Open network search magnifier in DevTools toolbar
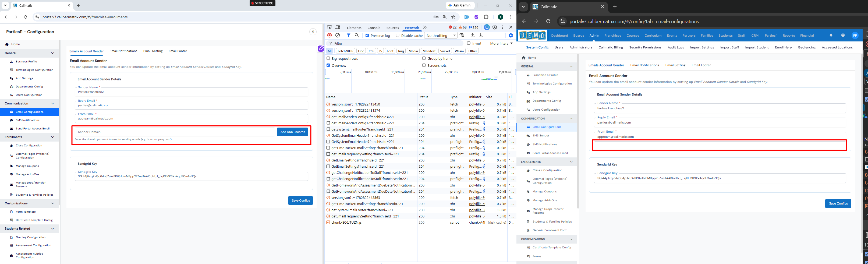This screenshot has width=868, height=264. point(357,36)
